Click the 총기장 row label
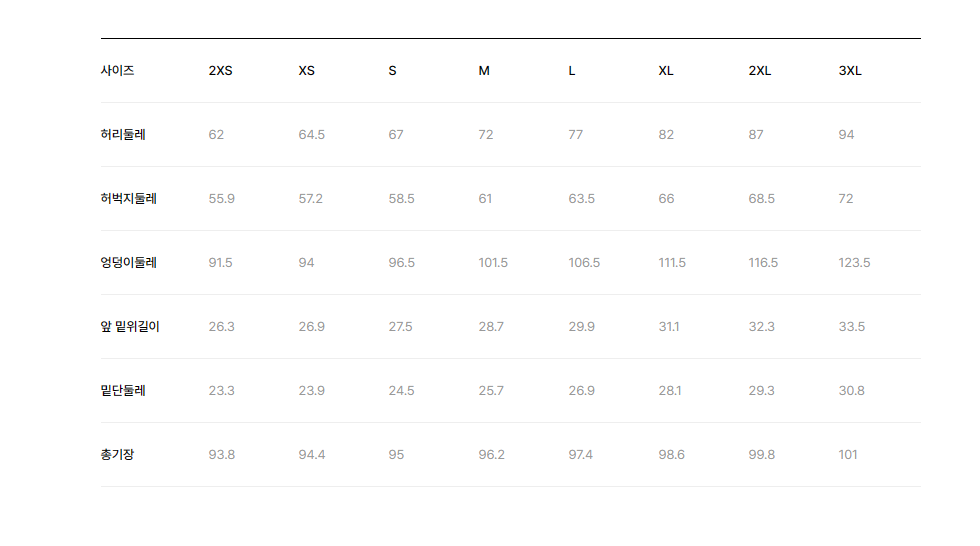Screen dimensions: 980x546 pos(118,455)
